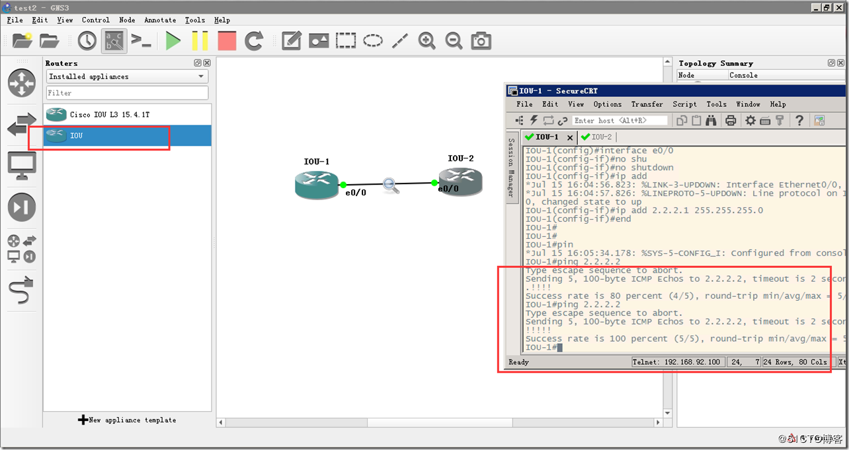This screenshot has height=450, width=849.
Task: Open SecureCRT Window menu
Action: tap(748, 104)
